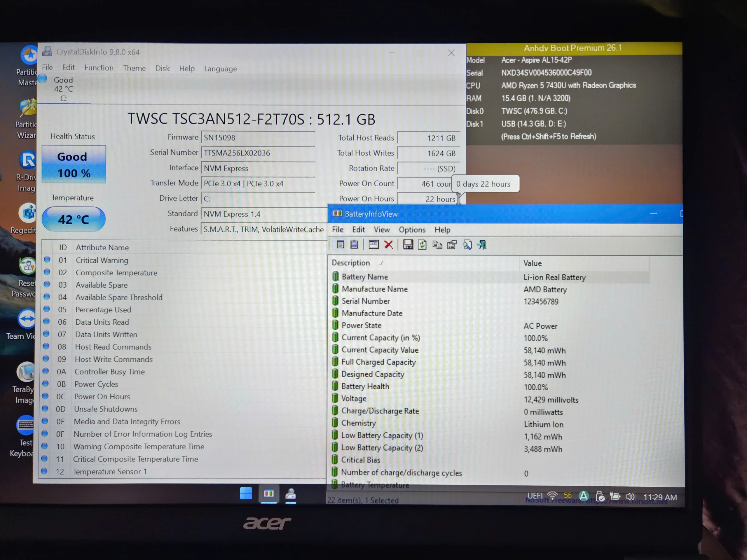Click the Copy Selected Items icon
The width and height of the screenshot is (747, 560).
coord(437,244)
